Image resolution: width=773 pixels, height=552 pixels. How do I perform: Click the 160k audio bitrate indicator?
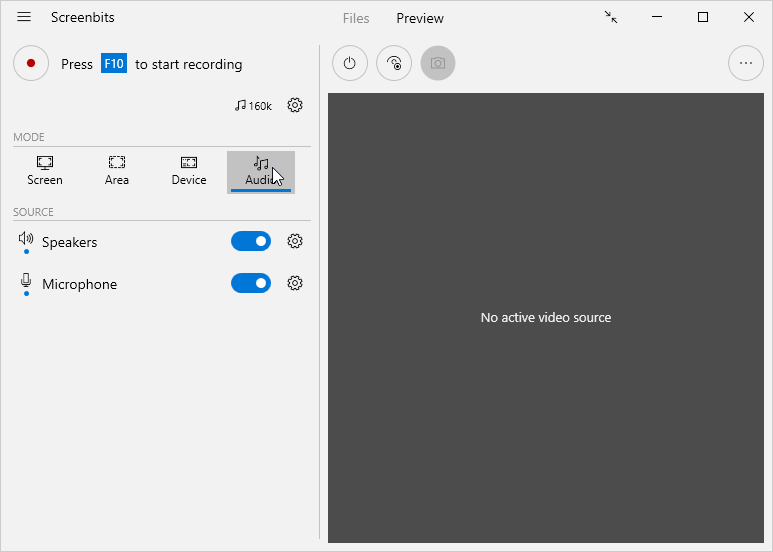(253, 105)
